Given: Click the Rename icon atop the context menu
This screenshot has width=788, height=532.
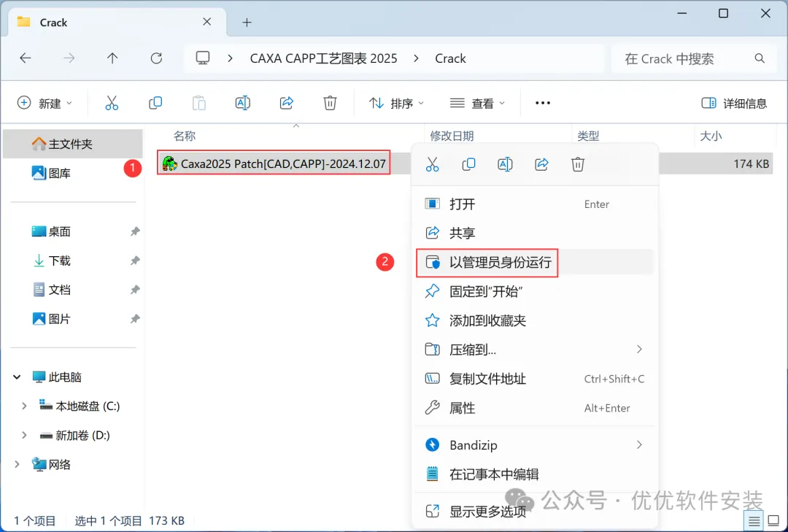Looking at the screenshot, I should tap(505, 164).
